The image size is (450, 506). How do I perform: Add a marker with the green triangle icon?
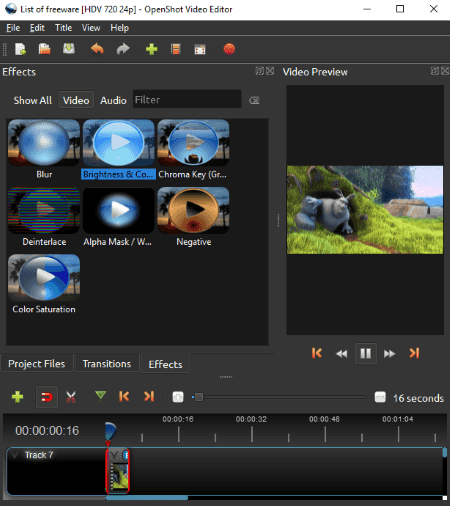point(100,396)
